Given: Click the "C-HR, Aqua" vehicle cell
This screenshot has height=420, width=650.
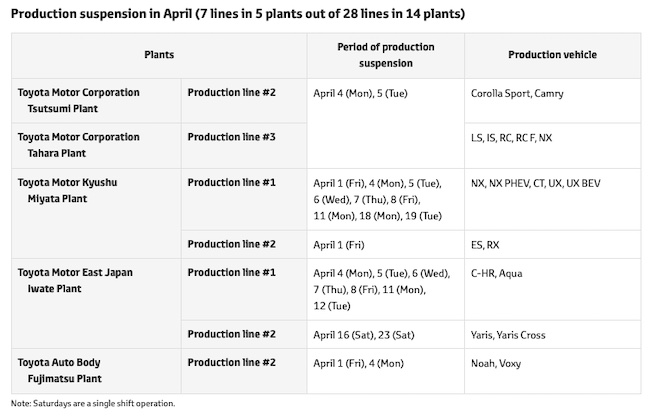Looking at the screenshot, I should (496, 272).
